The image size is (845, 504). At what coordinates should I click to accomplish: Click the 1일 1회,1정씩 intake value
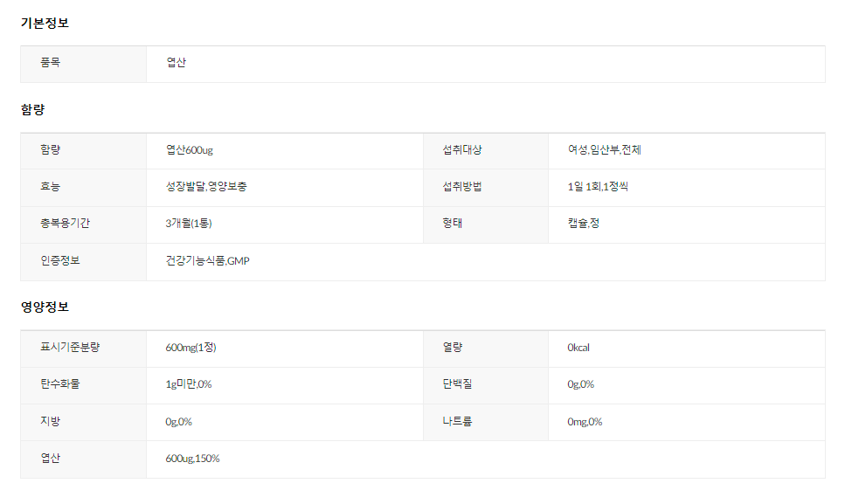coord(598,187)
